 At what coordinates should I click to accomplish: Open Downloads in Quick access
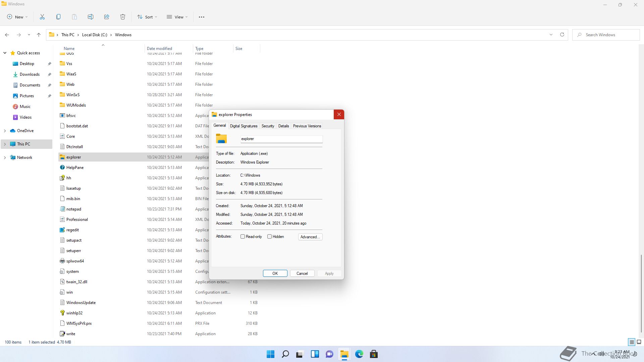tap(30, 74)
